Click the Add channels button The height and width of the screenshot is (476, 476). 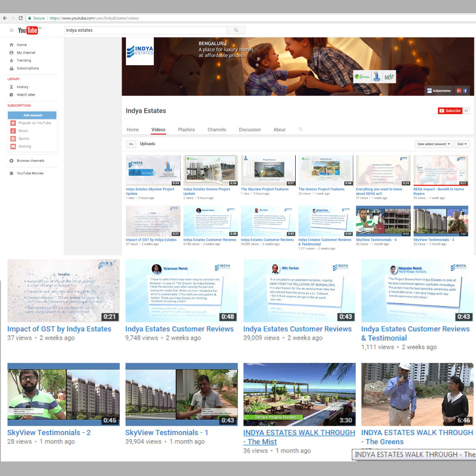[32, 115]
